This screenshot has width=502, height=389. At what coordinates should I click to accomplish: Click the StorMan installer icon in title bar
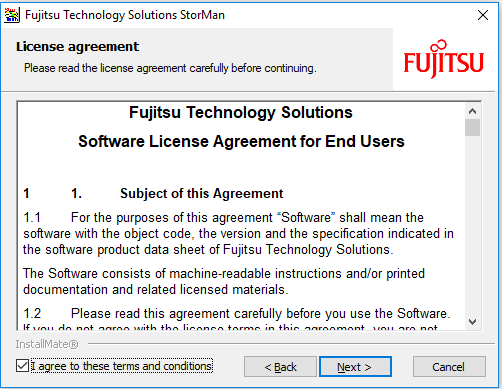coord(12,15)
